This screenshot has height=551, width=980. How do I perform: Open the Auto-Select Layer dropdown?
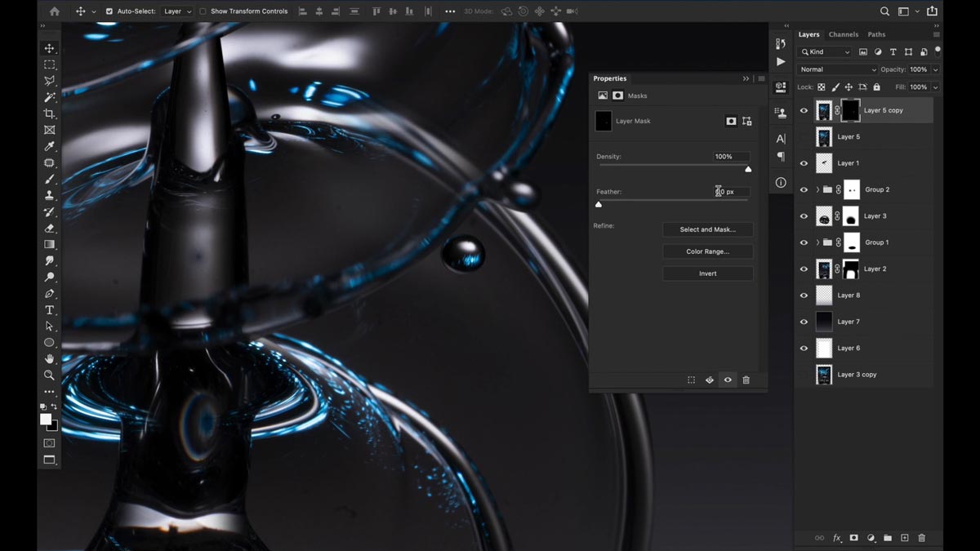[x=177, y=11]
